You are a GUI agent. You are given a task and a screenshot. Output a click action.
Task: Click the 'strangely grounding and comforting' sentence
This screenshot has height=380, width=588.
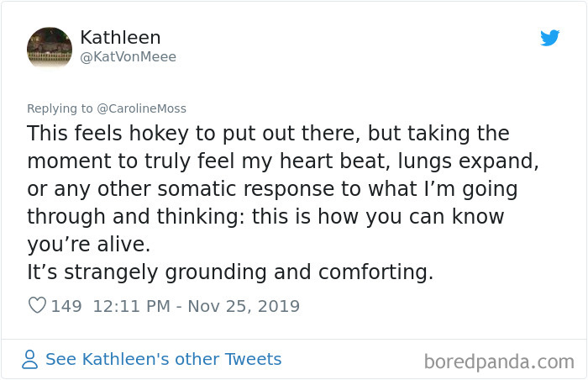pyautogui.click(x=230, y=272)
